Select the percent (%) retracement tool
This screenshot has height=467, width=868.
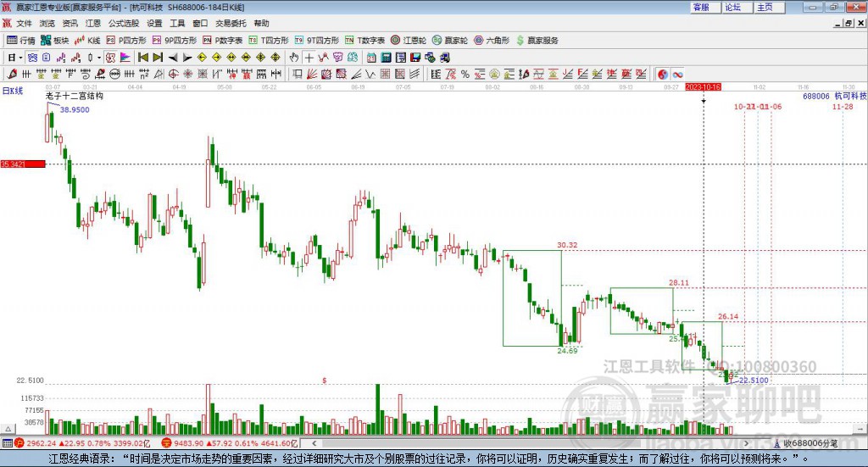(465, 74)
